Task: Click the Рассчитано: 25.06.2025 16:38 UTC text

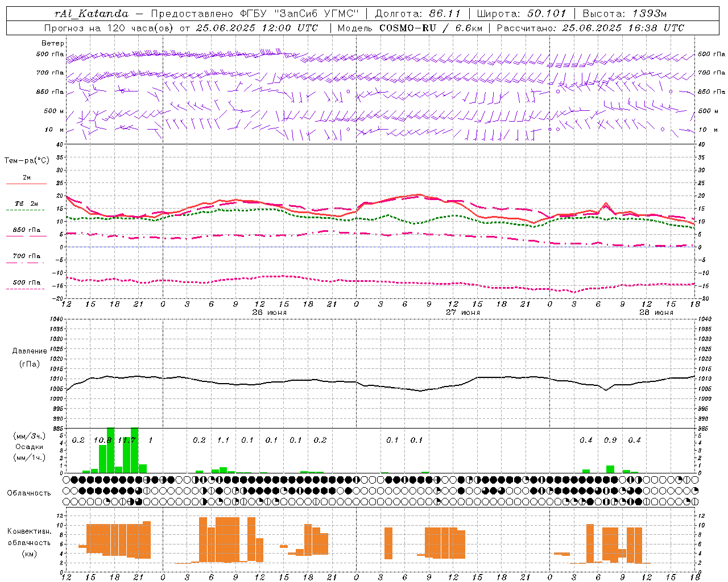Action: (x=590, y=28)
